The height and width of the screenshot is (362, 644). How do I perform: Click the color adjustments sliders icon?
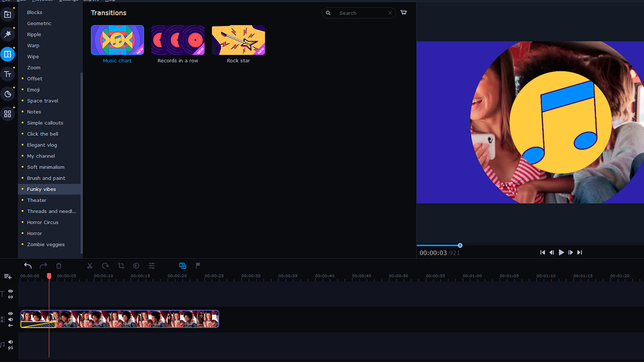[x=151, y=265]
